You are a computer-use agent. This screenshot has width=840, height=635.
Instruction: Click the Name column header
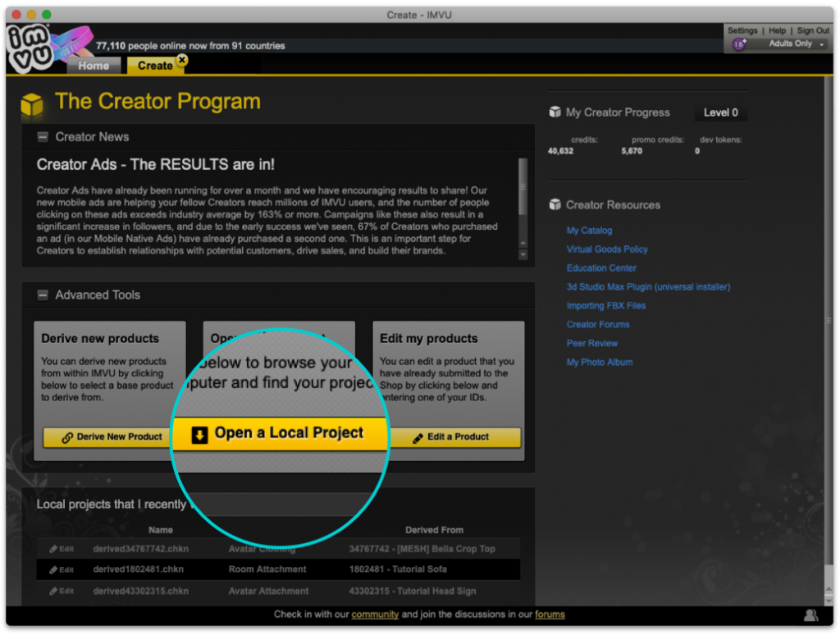tap(160, 530)
